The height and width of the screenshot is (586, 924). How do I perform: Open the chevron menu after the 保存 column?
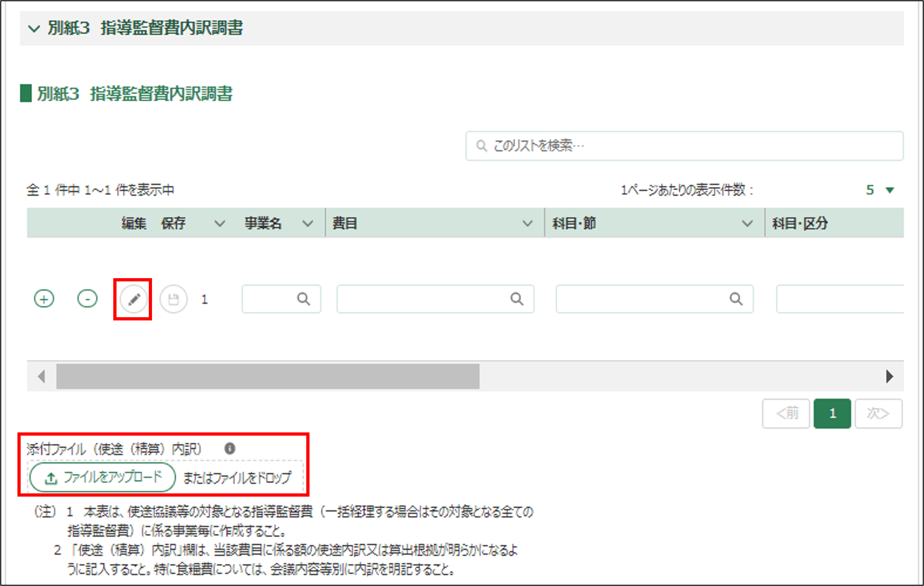(219, 223)
